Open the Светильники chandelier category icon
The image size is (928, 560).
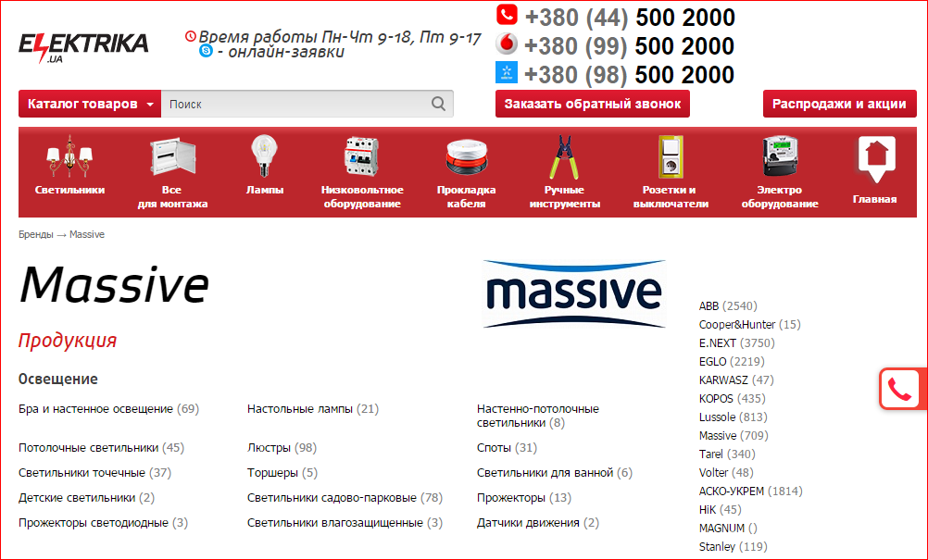[69, 156]
